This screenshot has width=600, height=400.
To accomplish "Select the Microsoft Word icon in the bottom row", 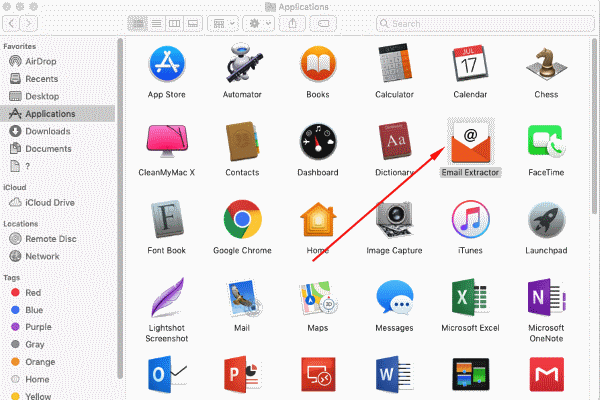I will (x=395, y=374).
